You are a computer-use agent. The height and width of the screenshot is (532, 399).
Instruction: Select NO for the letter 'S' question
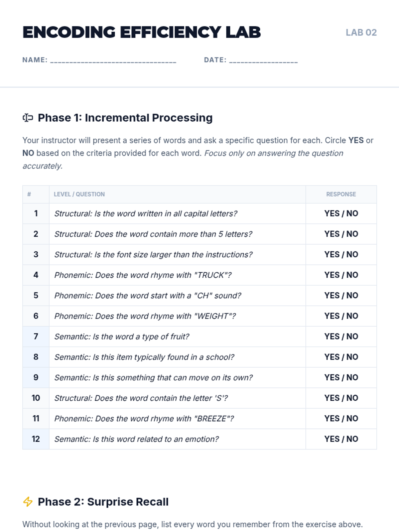click(x=352, y=398)
